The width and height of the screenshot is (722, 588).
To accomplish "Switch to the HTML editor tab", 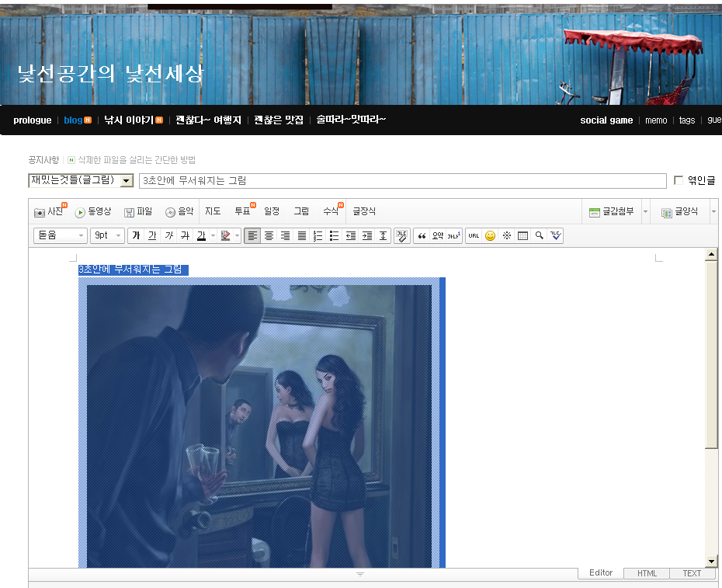I will click(647, 573).
